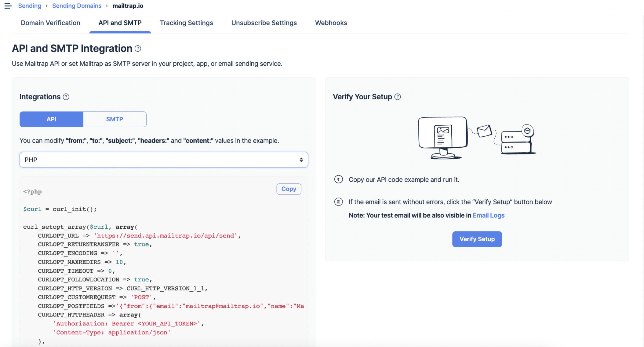
Task: Click the dropdown arrows of language selector
Action: (x=301, y=160)
